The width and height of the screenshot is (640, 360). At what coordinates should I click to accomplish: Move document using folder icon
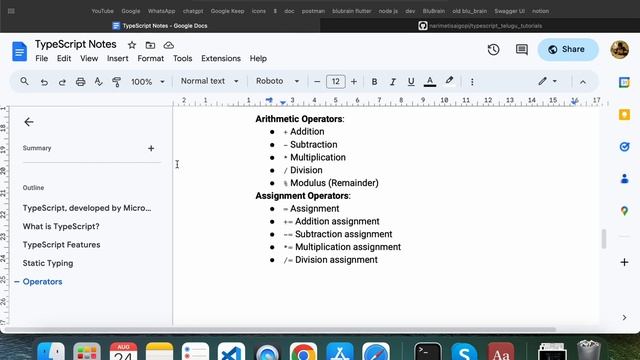click(150, 45)
